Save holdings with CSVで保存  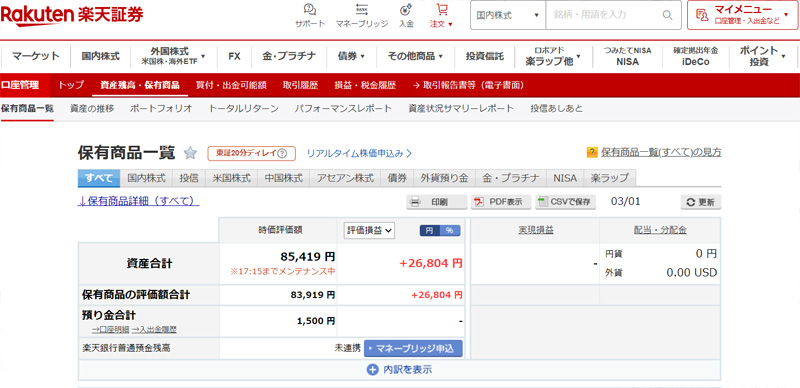[566, 202]
